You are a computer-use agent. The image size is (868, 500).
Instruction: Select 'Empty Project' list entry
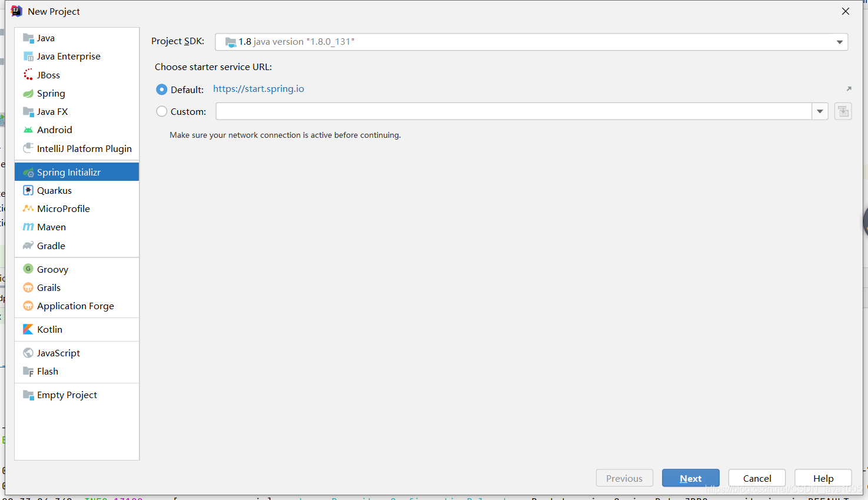click(x=67, y=395)
